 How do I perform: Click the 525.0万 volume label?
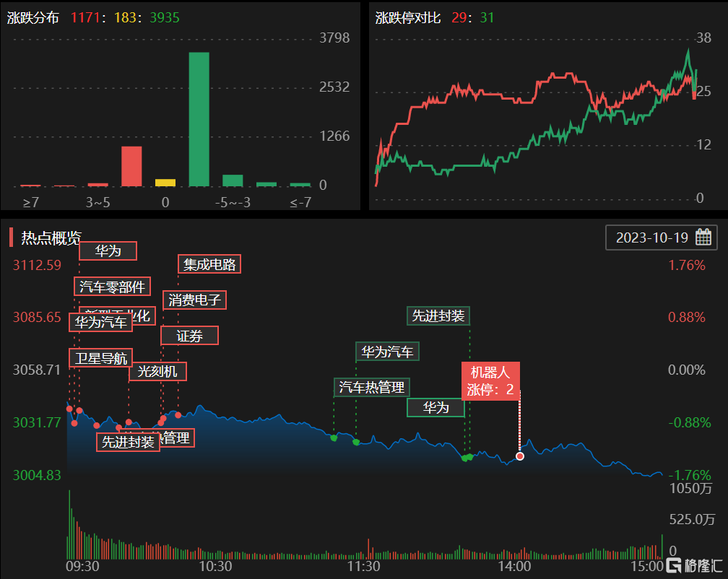[692, 519]
